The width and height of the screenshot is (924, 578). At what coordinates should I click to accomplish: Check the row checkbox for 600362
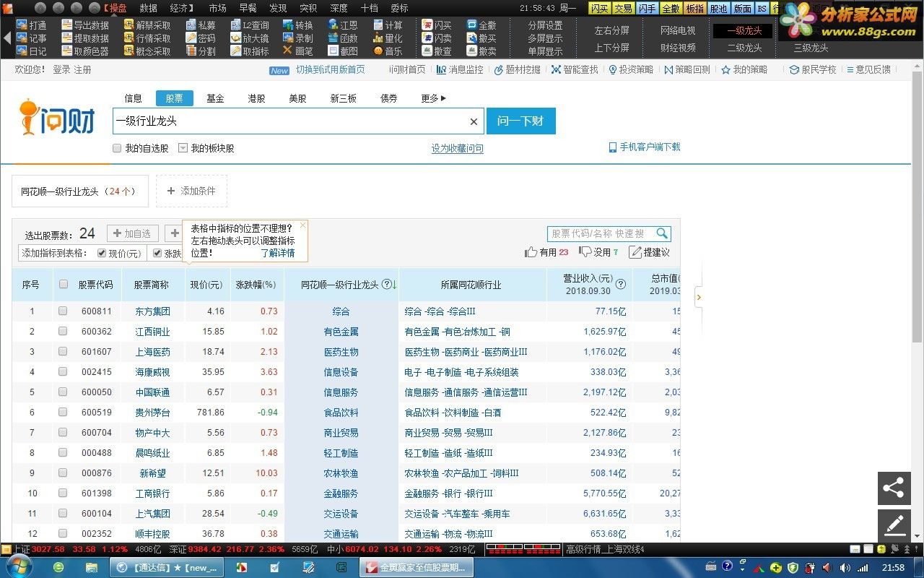pyautogui.click(x=63, y=332)
